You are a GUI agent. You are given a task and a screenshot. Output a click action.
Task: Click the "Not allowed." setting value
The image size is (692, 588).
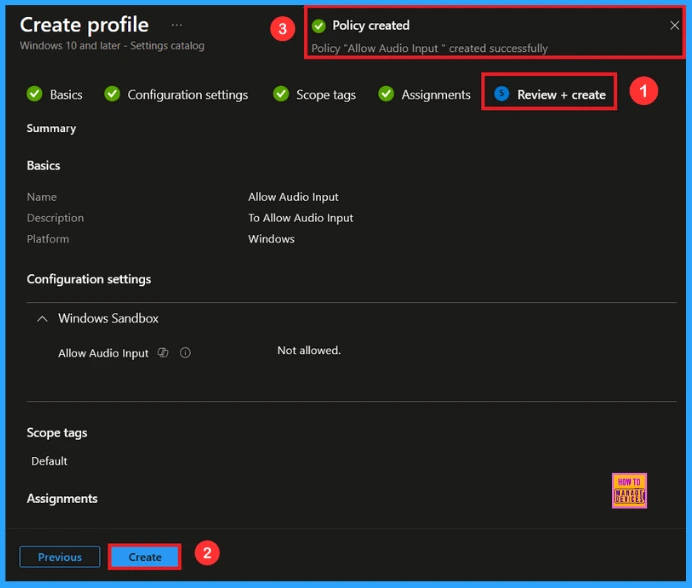(309, 351)
